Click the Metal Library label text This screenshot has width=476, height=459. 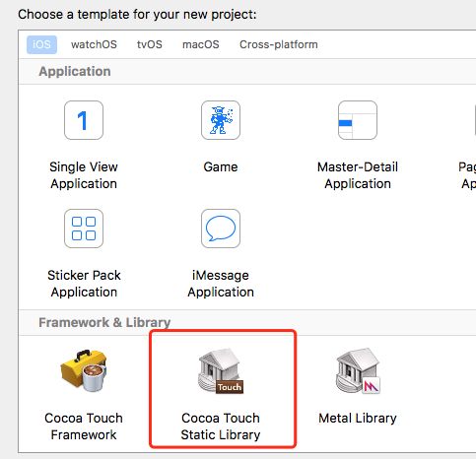click(358, 418)
